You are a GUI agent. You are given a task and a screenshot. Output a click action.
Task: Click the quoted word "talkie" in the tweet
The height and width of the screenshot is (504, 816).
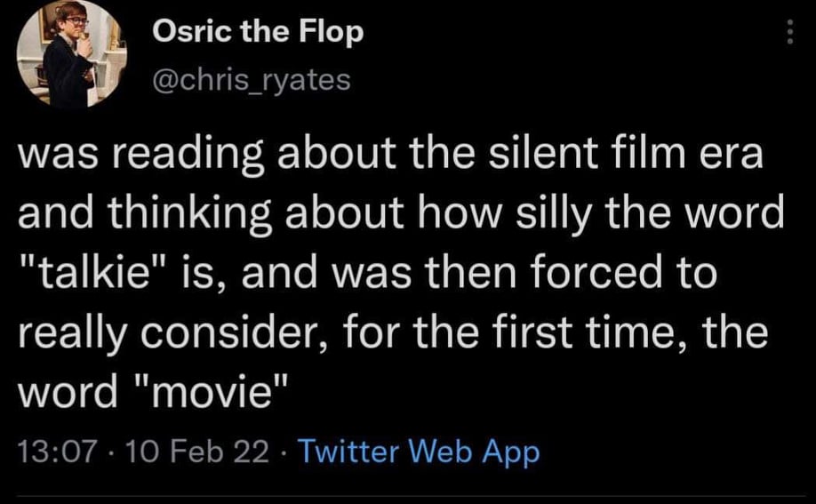[105, 275]
